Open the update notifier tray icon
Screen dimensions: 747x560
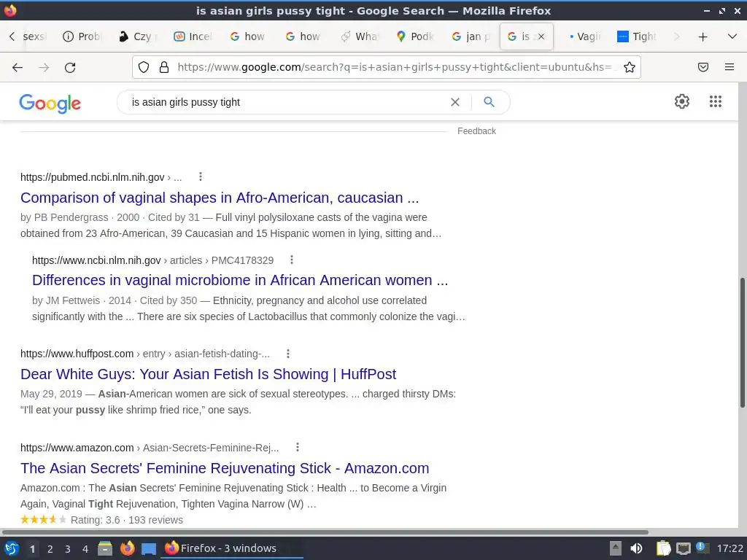point(701,548)
